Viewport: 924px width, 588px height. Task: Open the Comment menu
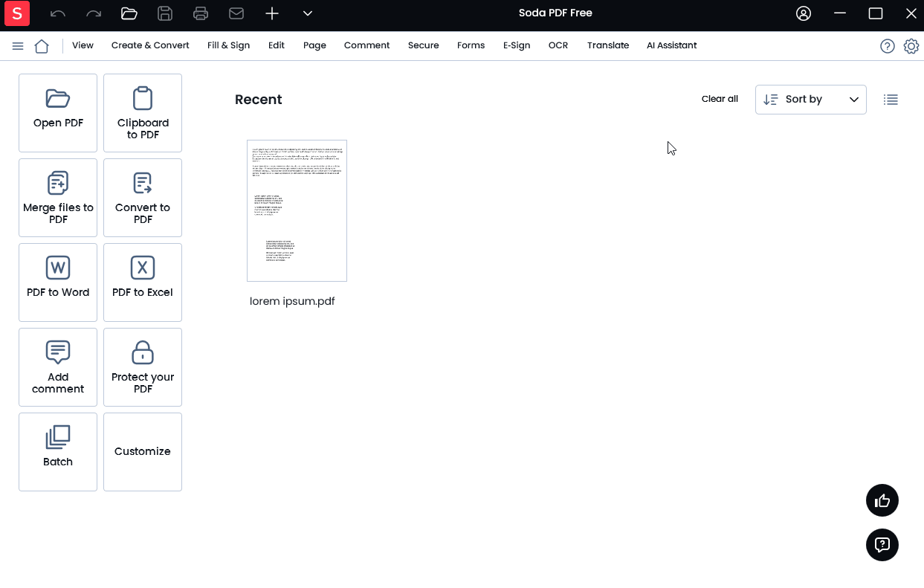click(x=366, y=45)
